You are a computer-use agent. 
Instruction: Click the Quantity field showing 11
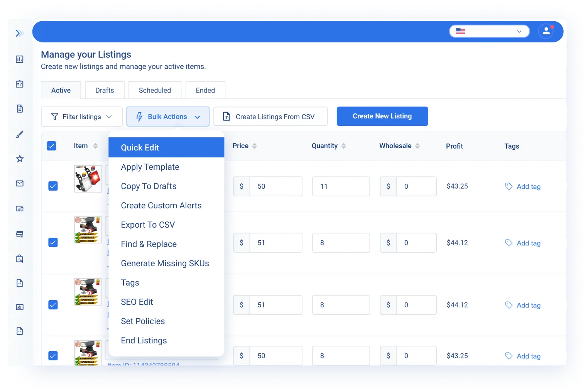click(x=341, y=186)
